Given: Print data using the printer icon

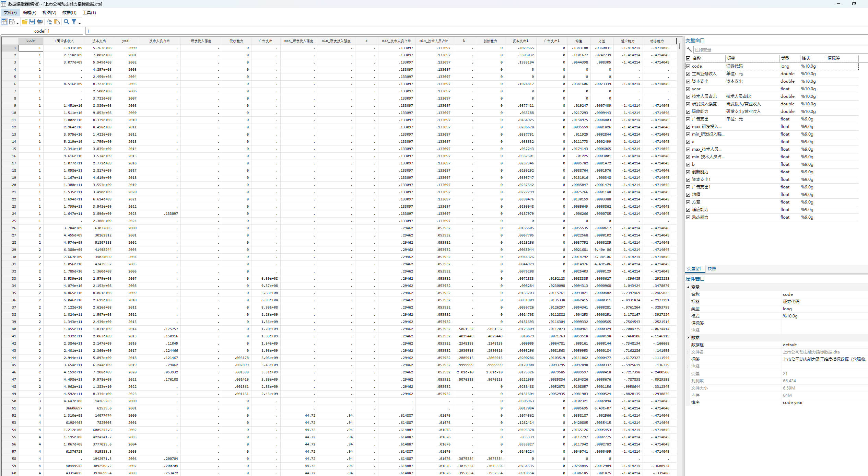Looking at the screenshot, I should (x=40, y=22).
